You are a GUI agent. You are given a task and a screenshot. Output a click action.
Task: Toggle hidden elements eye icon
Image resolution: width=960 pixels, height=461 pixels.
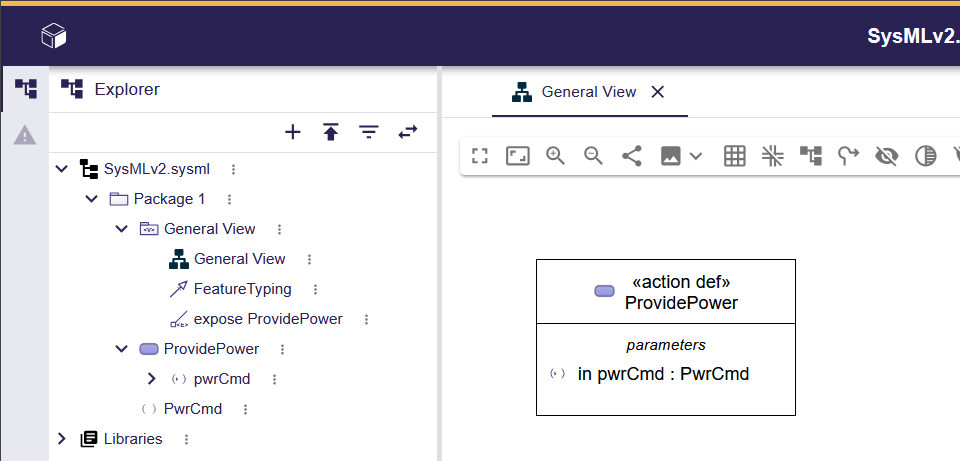[x=886, y=156]
